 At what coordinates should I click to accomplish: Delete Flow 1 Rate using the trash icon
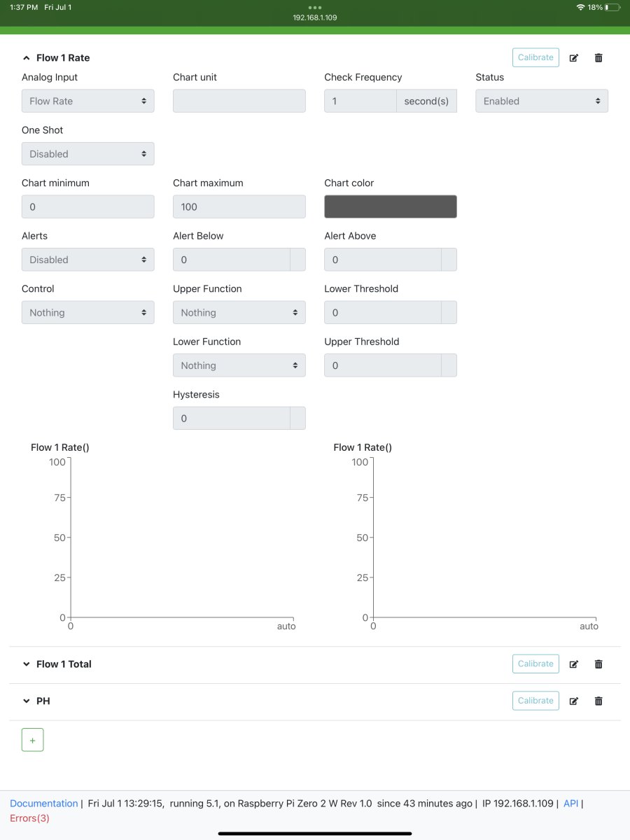(598, 58)
